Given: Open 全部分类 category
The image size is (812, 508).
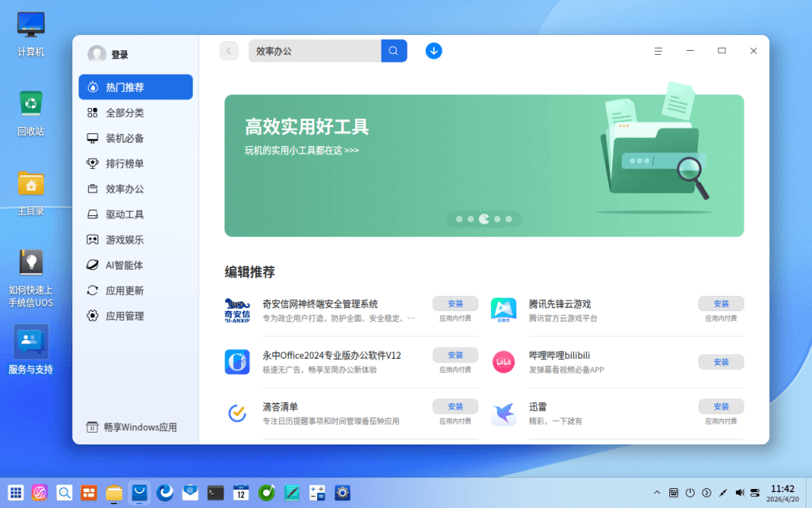Looking at the screenshot, I should [x=136, y=113].
